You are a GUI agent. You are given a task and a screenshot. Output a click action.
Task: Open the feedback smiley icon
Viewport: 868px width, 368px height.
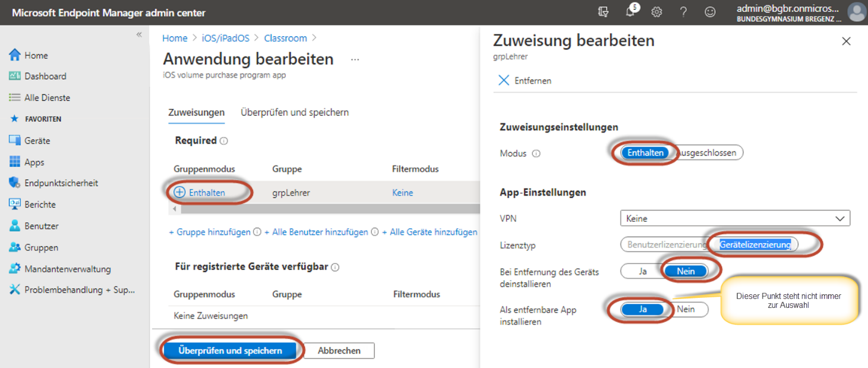710,12
